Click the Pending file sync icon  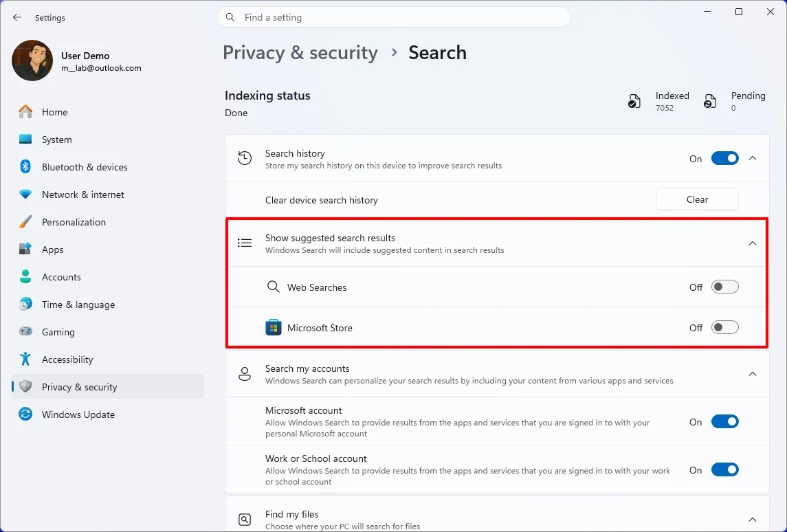(710, 101)
